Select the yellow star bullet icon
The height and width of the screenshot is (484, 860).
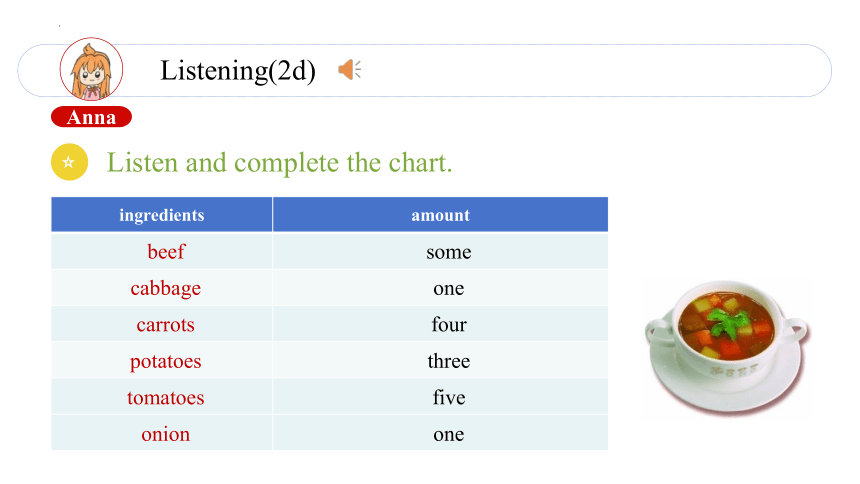point(70,162)
